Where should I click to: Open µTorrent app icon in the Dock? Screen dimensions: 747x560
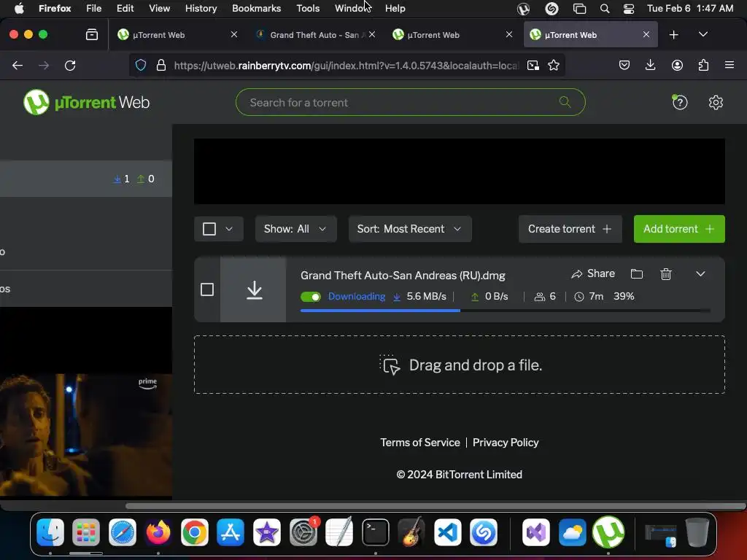click(608, 532)
